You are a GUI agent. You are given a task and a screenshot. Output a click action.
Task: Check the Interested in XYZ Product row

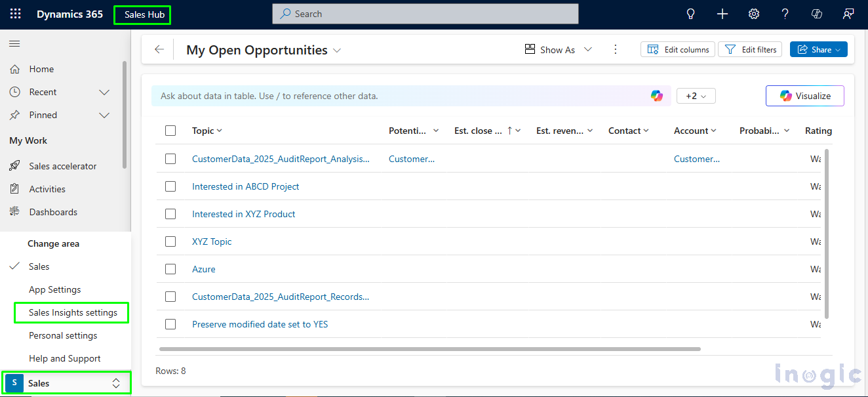(x=170, y=214)
